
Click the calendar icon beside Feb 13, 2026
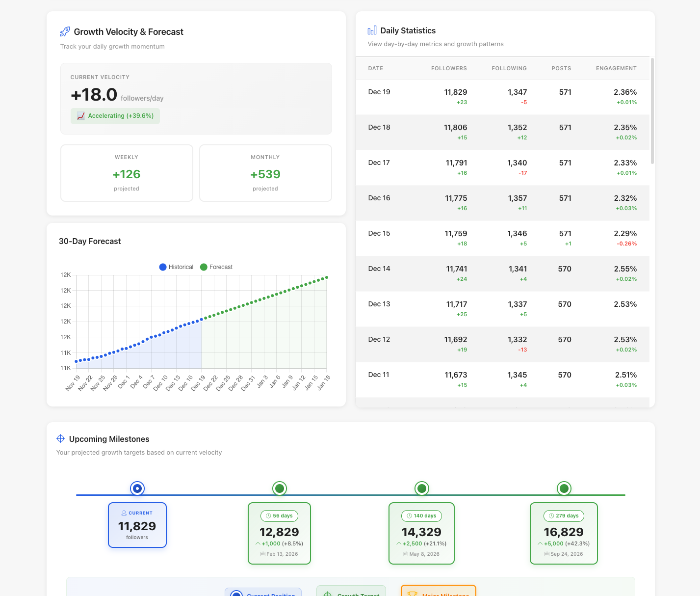point(263,554)
